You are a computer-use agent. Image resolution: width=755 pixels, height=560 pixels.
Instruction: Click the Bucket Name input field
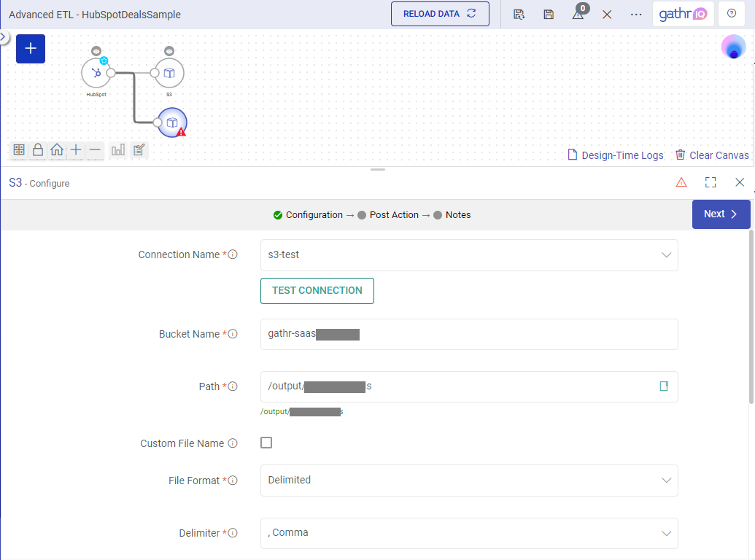pos(469,334)
